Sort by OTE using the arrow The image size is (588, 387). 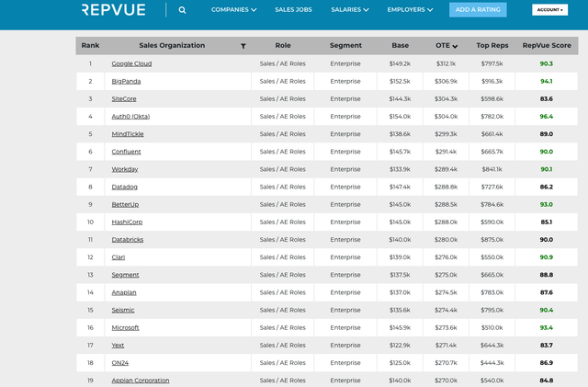(456, 46)
